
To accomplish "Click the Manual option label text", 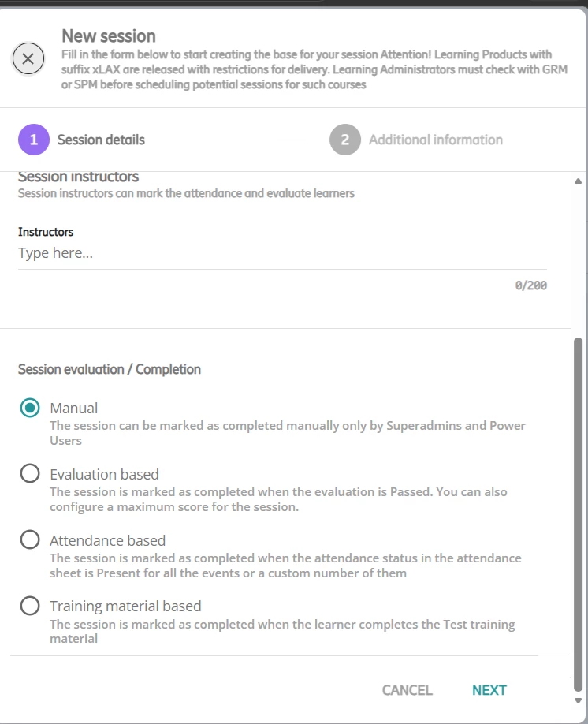I will (74, 409).
